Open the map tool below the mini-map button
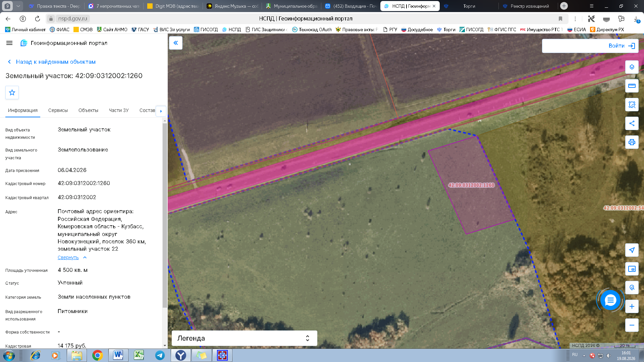 tap(632, 288)
